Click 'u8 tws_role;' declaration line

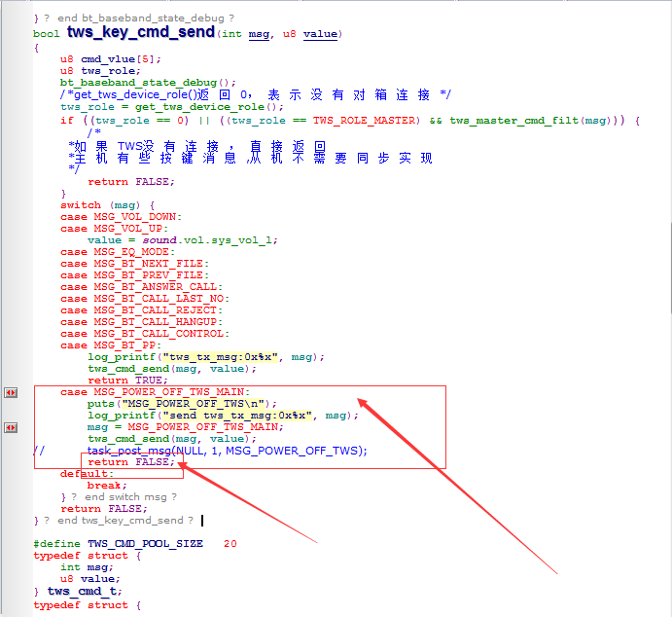100,71
